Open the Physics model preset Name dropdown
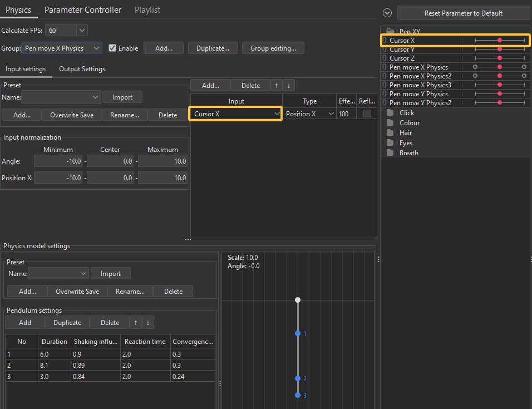 click(x=58, y=273)
